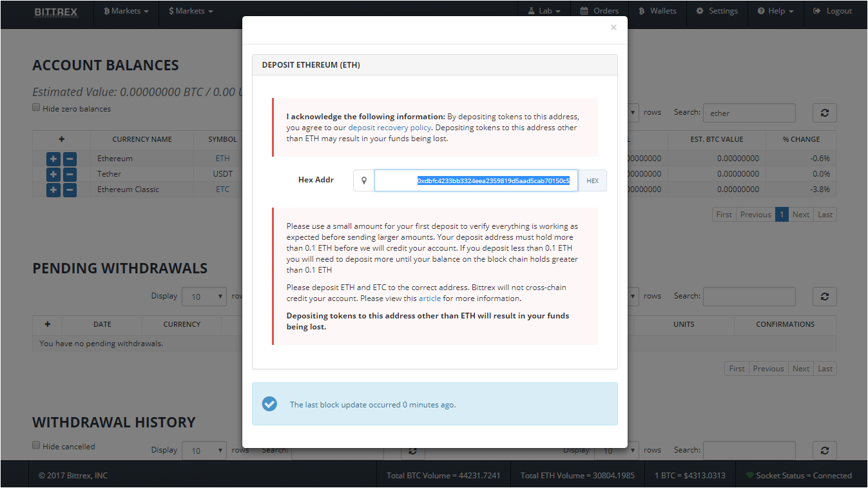Click the ETC symbol cell
This screenshot has width=868, height=488.
pyautogui.click(x=222, y=190)
